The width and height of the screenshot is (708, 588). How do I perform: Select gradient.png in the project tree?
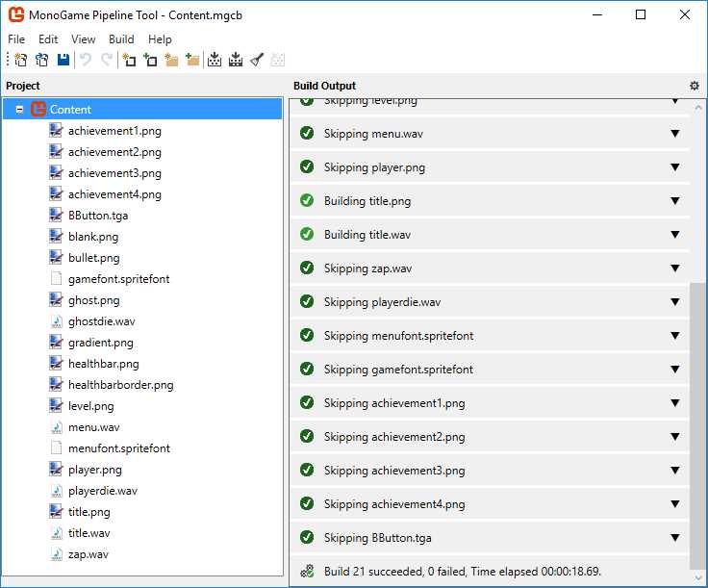coord(101,343)
